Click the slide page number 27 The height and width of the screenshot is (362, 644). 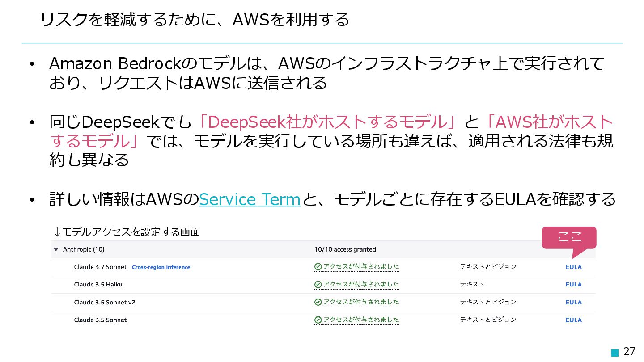click(629, 352)
